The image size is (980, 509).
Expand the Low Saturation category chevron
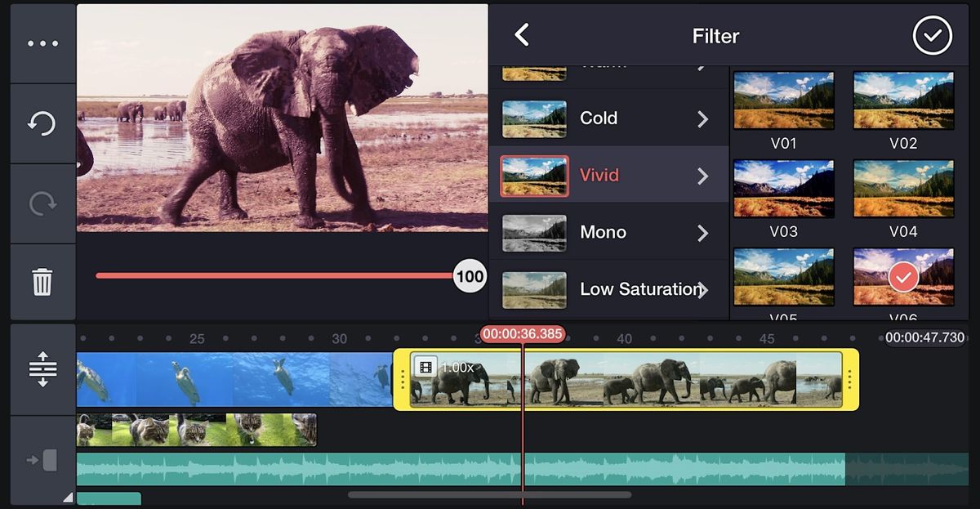[703, 289]
